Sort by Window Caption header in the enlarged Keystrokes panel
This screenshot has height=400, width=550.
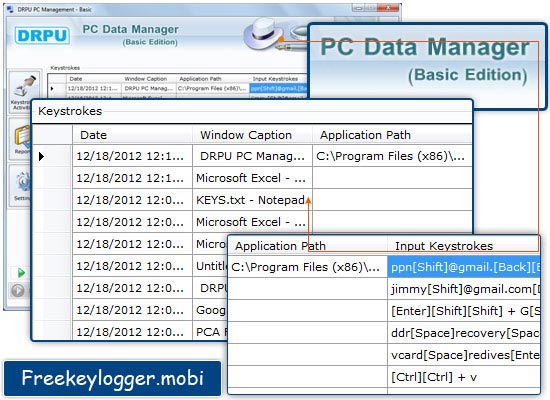(252, 135)
